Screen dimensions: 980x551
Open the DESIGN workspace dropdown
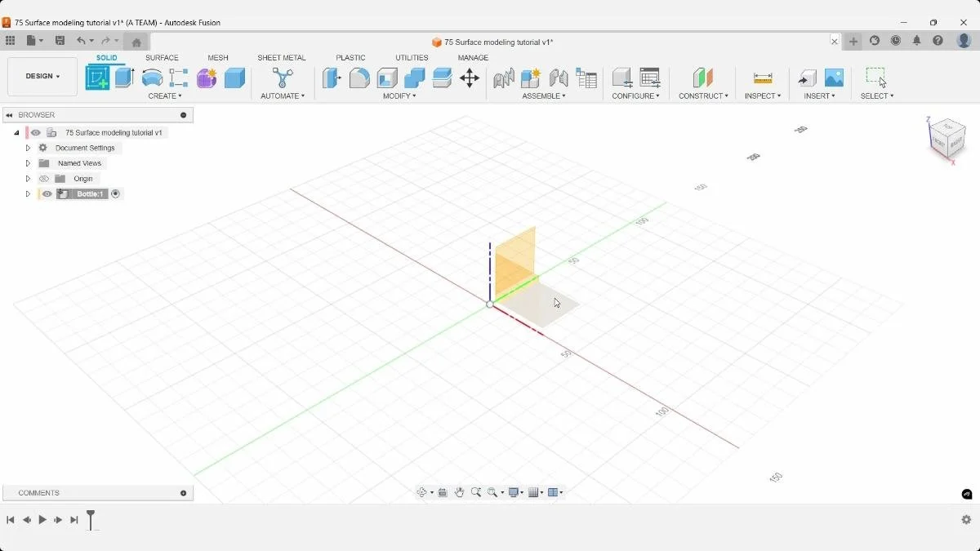[x=42, y=77]
